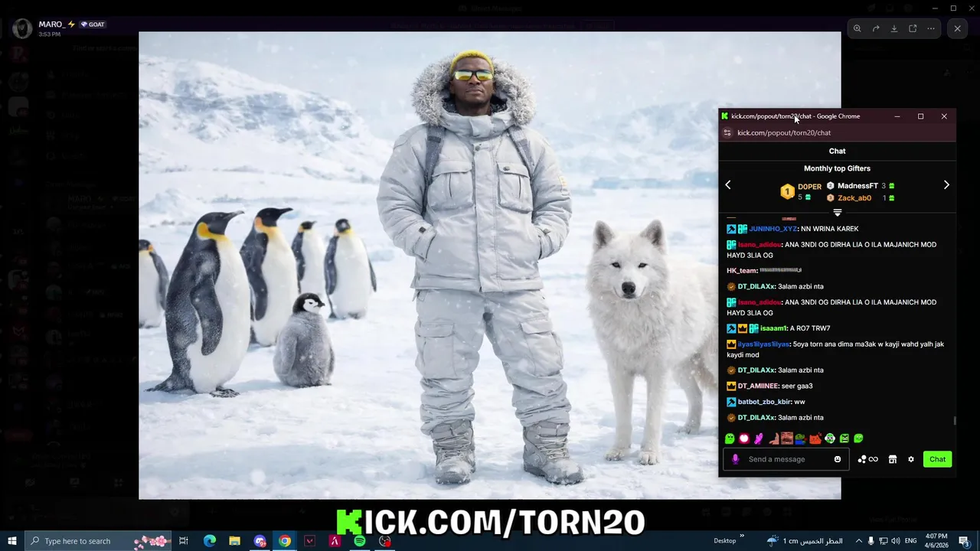Open the clock showing 4:07 PM
The width and height of the screenshot is (980, 551).
pos(936,541)
